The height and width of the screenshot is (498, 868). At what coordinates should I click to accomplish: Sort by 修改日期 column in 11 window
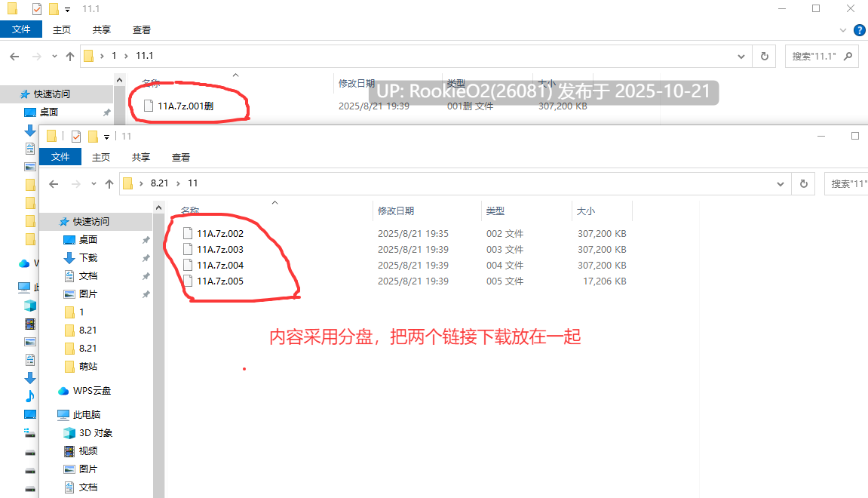[396, 211]
